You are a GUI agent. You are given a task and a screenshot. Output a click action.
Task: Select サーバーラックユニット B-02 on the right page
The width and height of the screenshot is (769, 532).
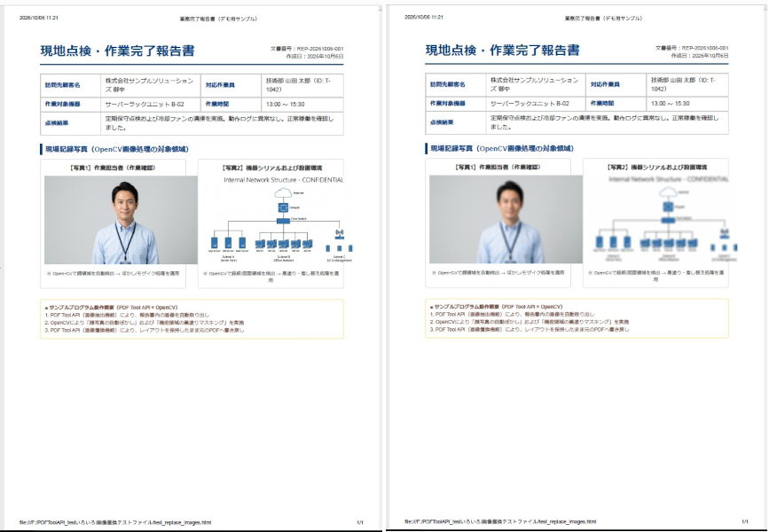coord(530,104)
